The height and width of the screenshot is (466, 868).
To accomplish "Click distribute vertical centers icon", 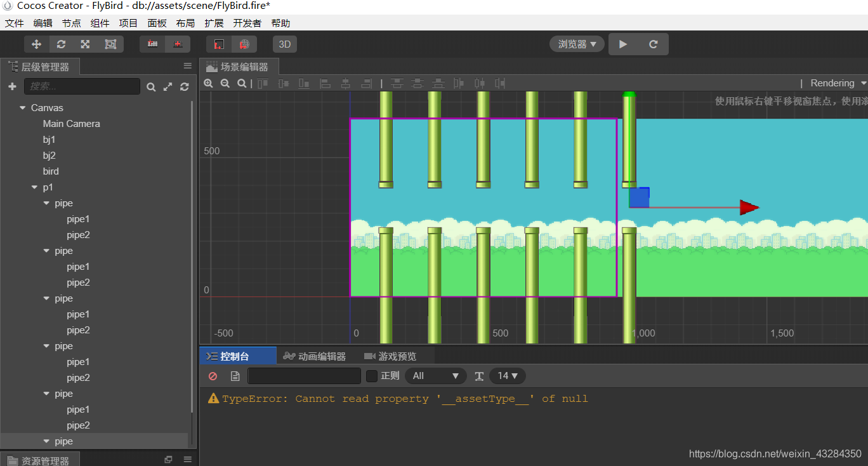I will pos(418,83).
